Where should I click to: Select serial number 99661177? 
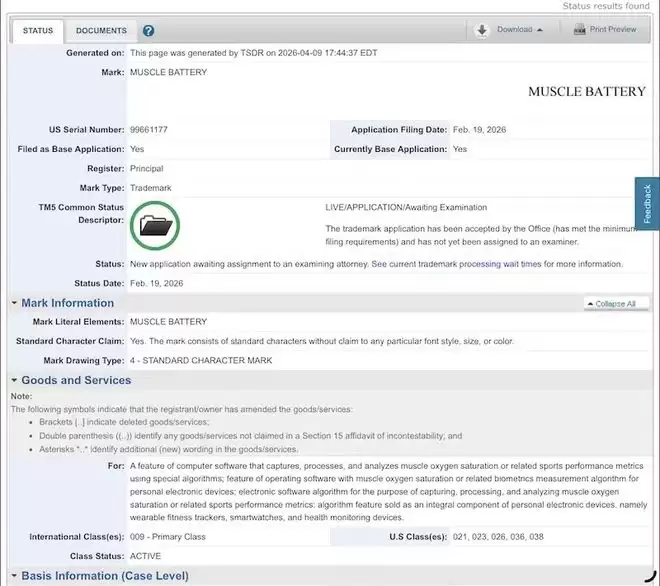[149, 130]
